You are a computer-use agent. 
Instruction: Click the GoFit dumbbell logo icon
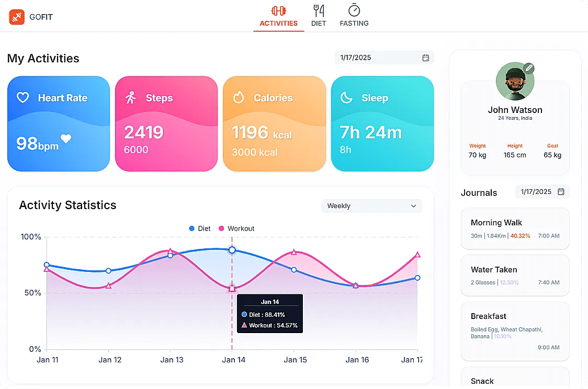click(x=16, y=16)
